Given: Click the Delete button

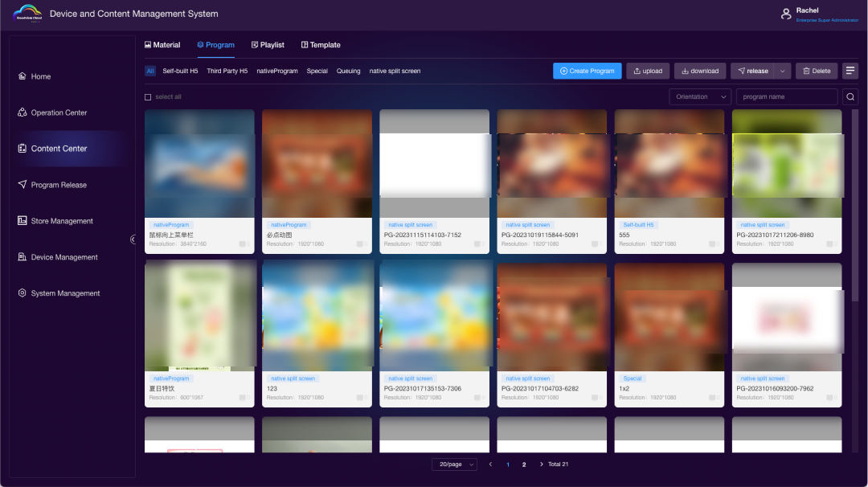Looking at the screenshot, I should (x=817, y=71).
